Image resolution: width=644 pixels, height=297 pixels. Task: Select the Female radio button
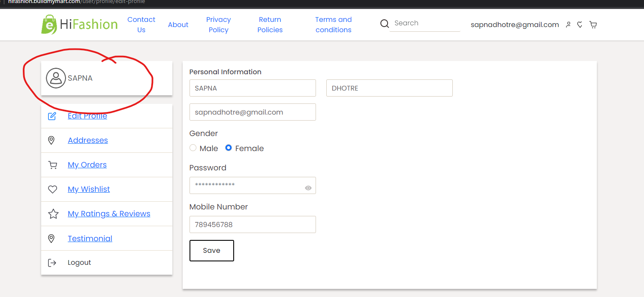click(x=229, y=148)
